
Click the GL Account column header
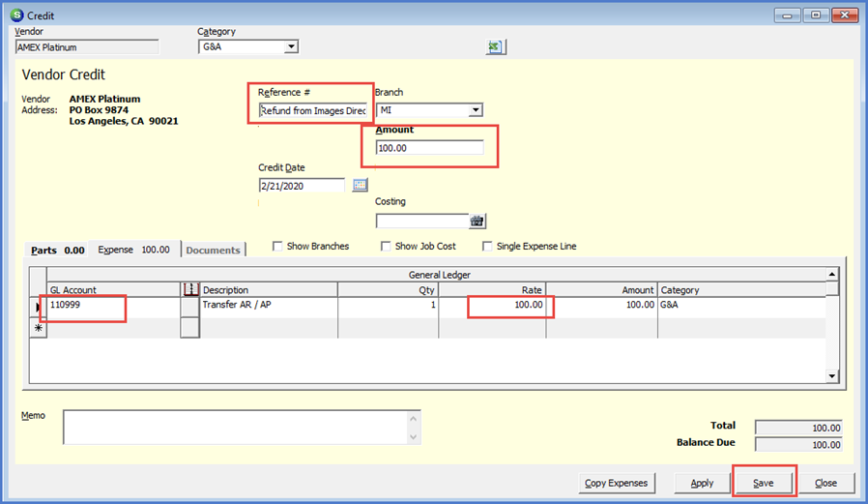click(113, 289)
